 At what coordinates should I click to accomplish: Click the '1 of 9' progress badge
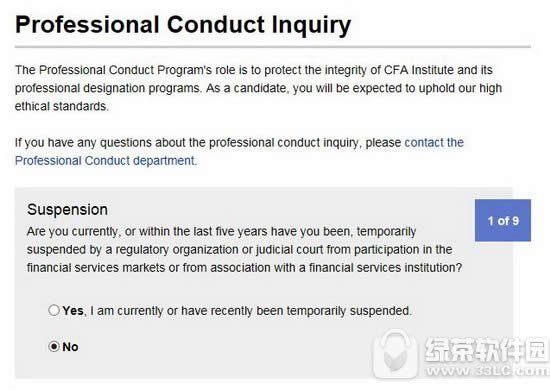503,221
